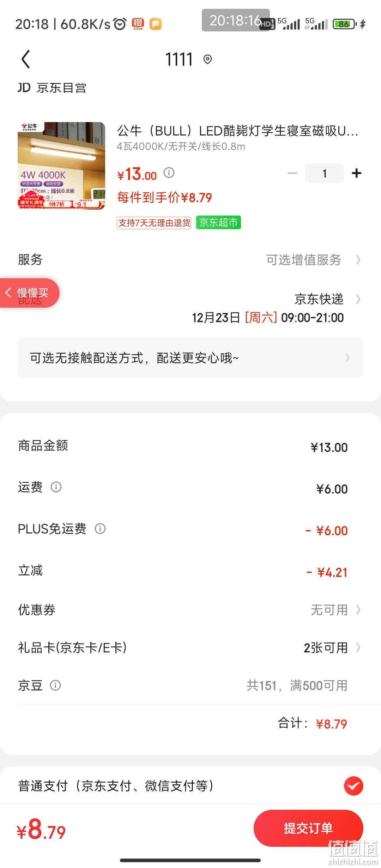
Task: Tap 支持7天无理由退货 tag
Action: click(154, 223)
